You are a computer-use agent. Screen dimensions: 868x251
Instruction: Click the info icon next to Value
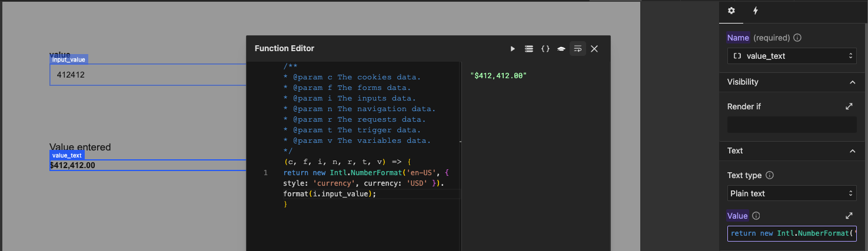pos(757,216)
